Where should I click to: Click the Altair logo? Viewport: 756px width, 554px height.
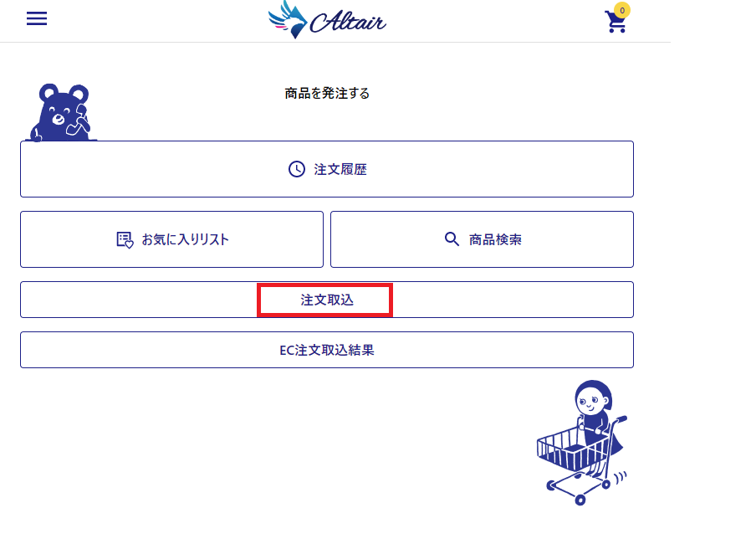tap(327, 20)
